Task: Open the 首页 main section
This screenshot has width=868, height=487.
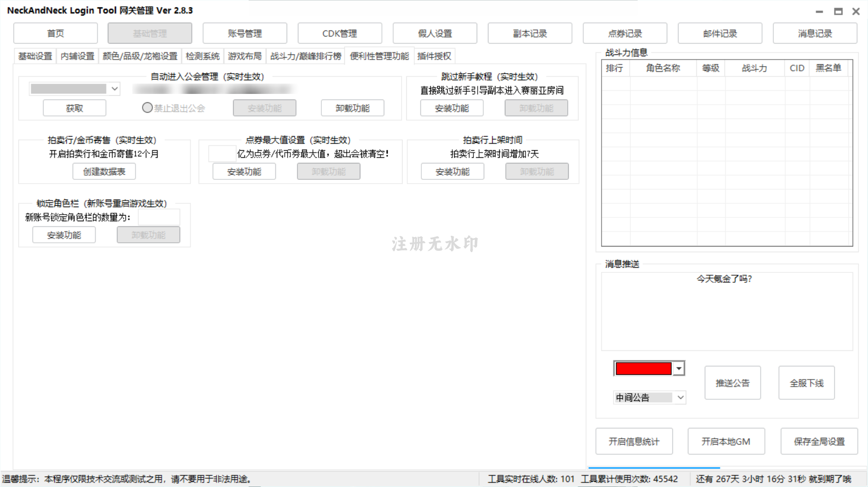Action: point(55,33)
